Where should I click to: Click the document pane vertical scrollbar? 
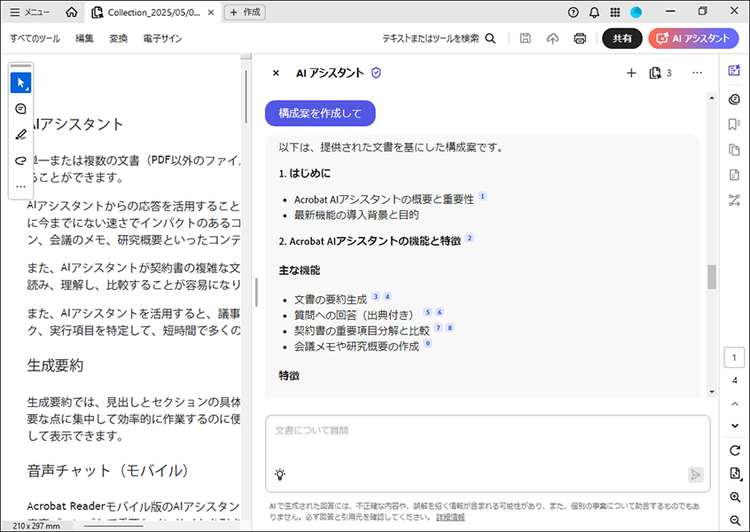coord(246,96)
